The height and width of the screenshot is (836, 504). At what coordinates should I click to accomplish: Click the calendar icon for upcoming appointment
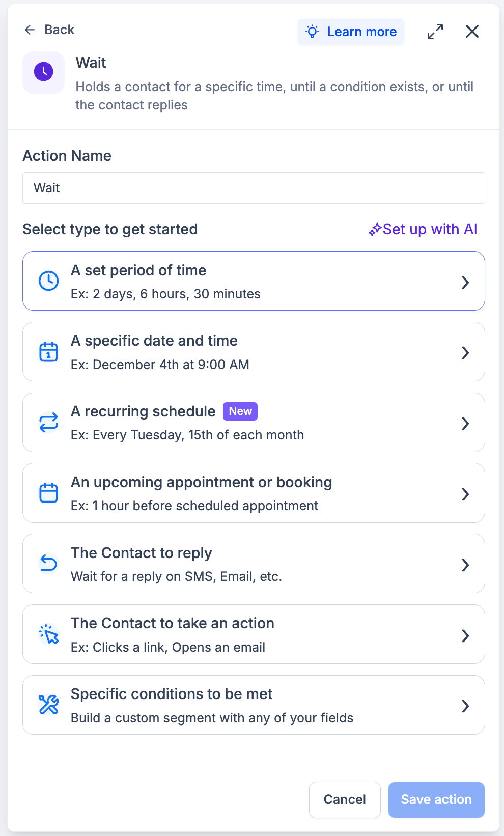[x=49, y=493]
